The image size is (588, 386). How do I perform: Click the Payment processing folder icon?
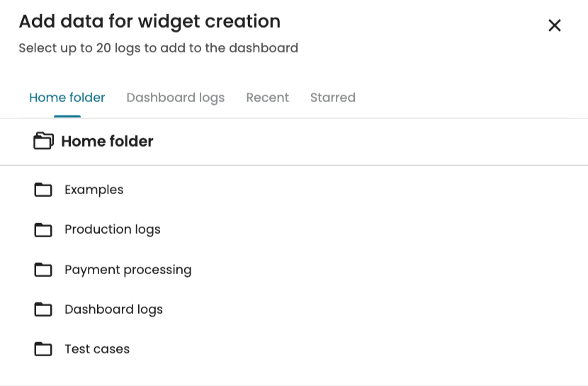(43, 270)
